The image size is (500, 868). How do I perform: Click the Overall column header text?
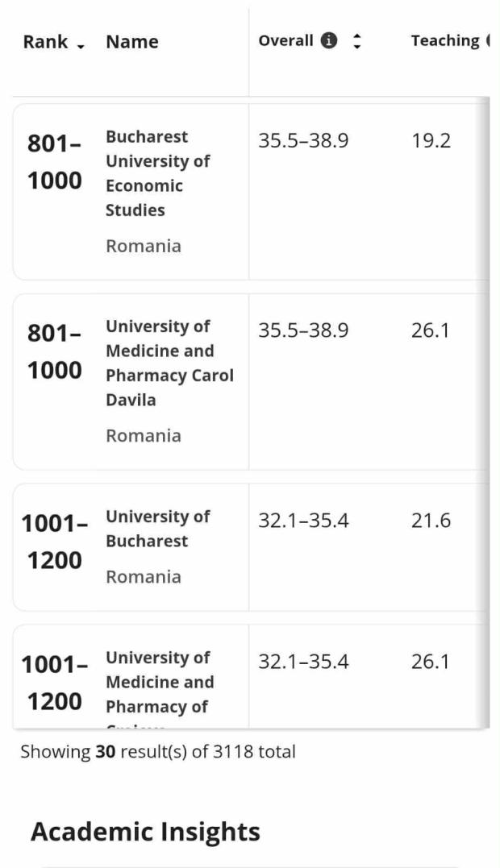tap(285, 41)
